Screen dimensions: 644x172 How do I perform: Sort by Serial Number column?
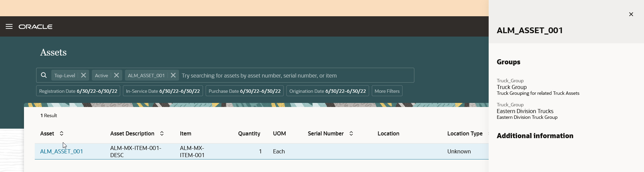click(x=351, y=133)
